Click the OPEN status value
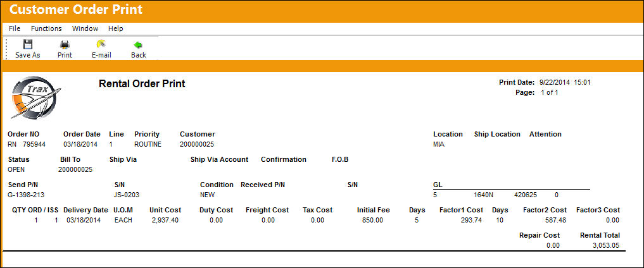Screen dimensions: 644x268 tap(16, 169)
